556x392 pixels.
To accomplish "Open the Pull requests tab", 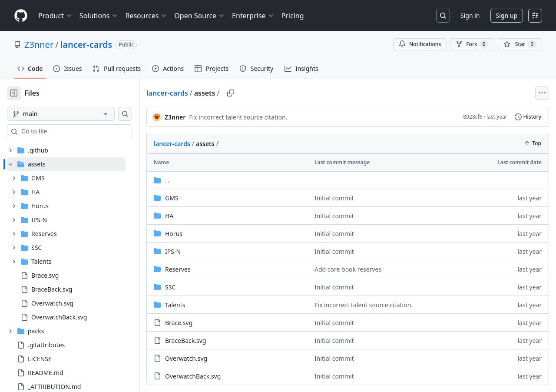I will (117, 69).
